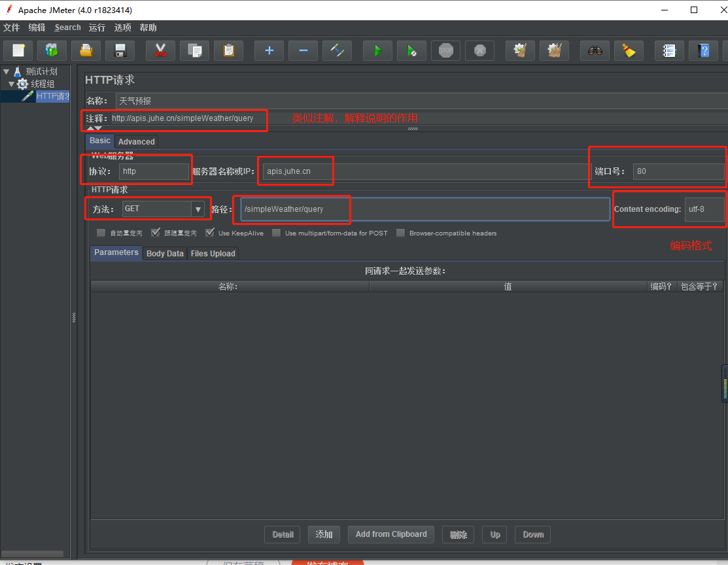This screenshot has width=728, height=565.
Task: Switch to the Advanced tab
Action: [x=137, y=142]
